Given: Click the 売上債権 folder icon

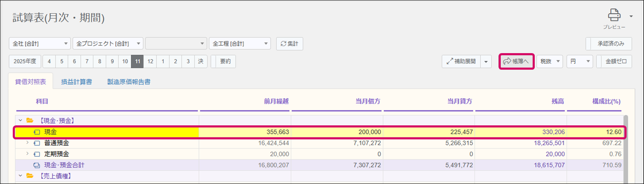Looking at the screenshot, I should coord(30,175).
